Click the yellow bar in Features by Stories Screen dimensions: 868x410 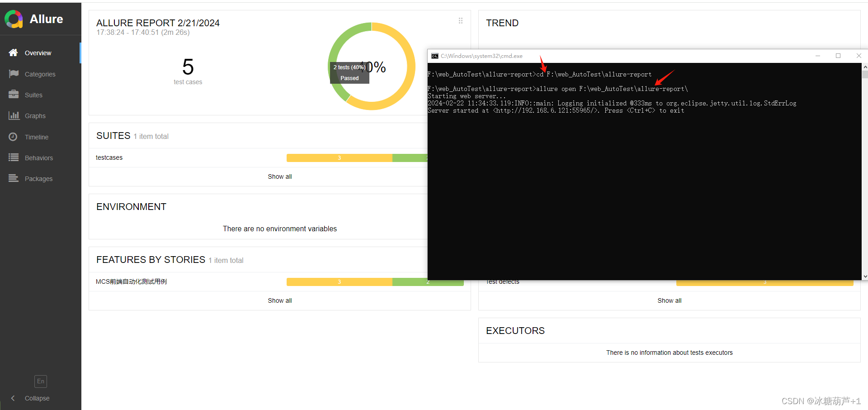tap(340, 282)
